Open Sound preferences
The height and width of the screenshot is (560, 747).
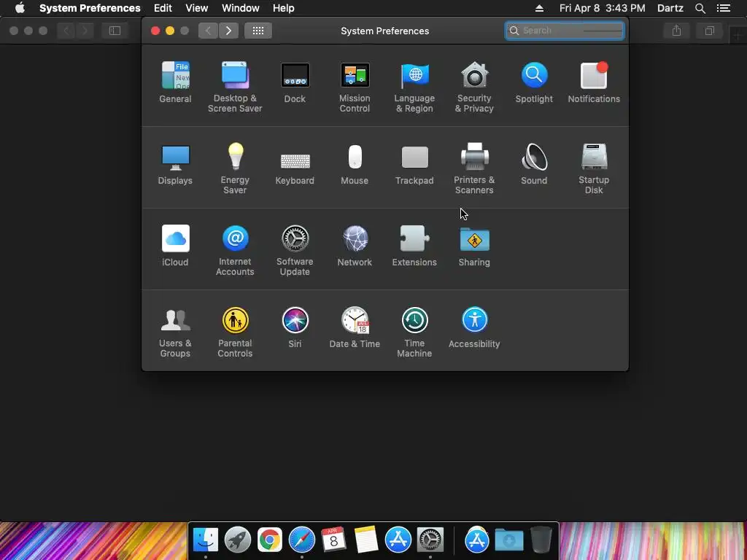point(534,164)
